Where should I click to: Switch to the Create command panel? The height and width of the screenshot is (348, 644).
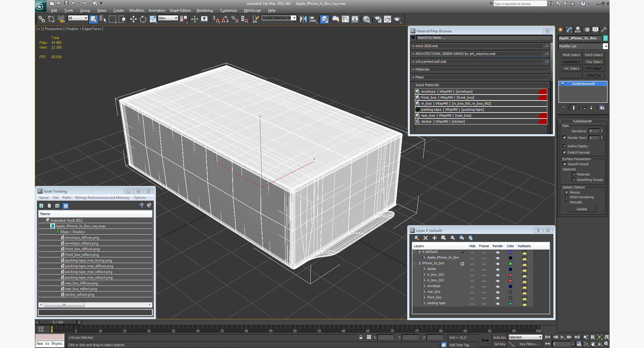[x=560, y=30]
